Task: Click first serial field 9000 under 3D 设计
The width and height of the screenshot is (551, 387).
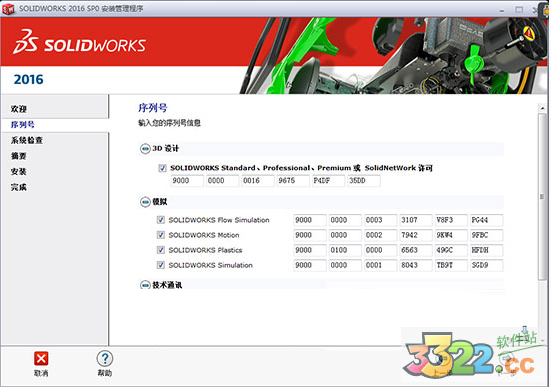Action: [187, 181]
